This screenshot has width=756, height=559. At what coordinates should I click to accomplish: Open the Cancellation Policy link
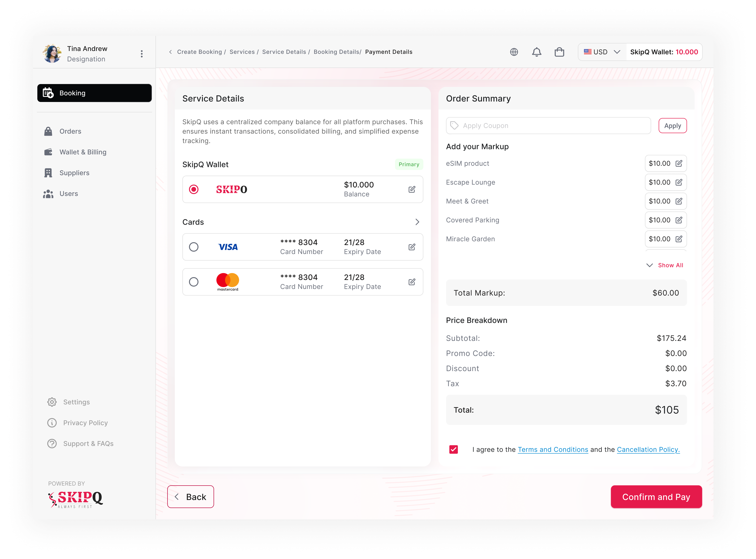tap(648, 449)
